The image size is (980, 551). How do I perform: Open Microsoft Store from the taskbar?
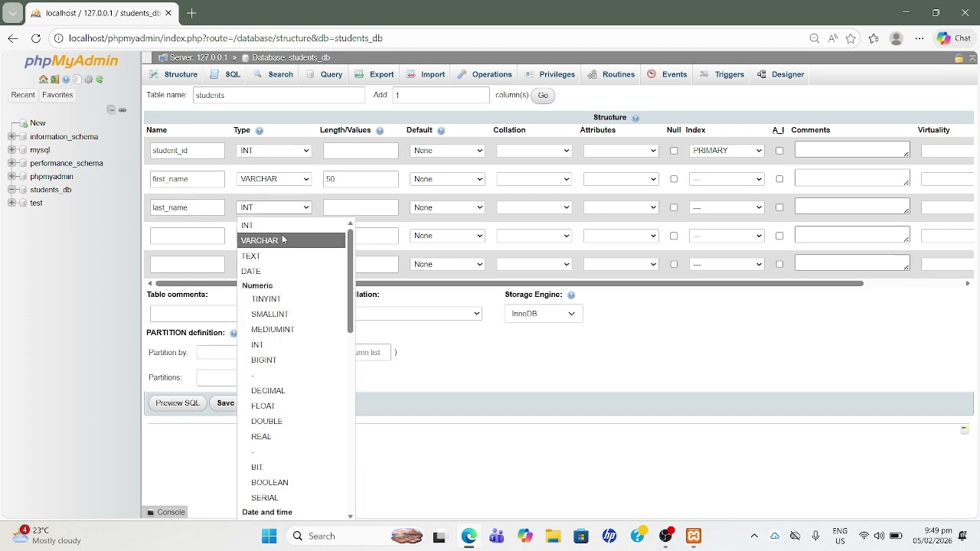coord(581,536)
